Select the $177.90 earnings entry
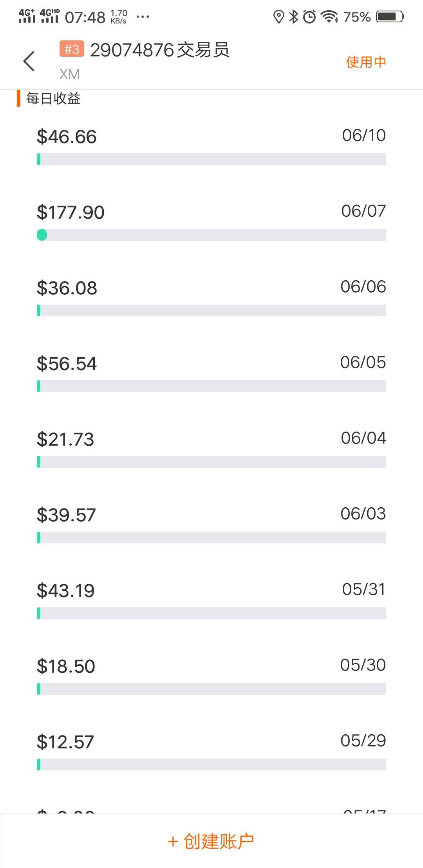The height and width of the screenshot is (868, 423). tap(70, 212)
